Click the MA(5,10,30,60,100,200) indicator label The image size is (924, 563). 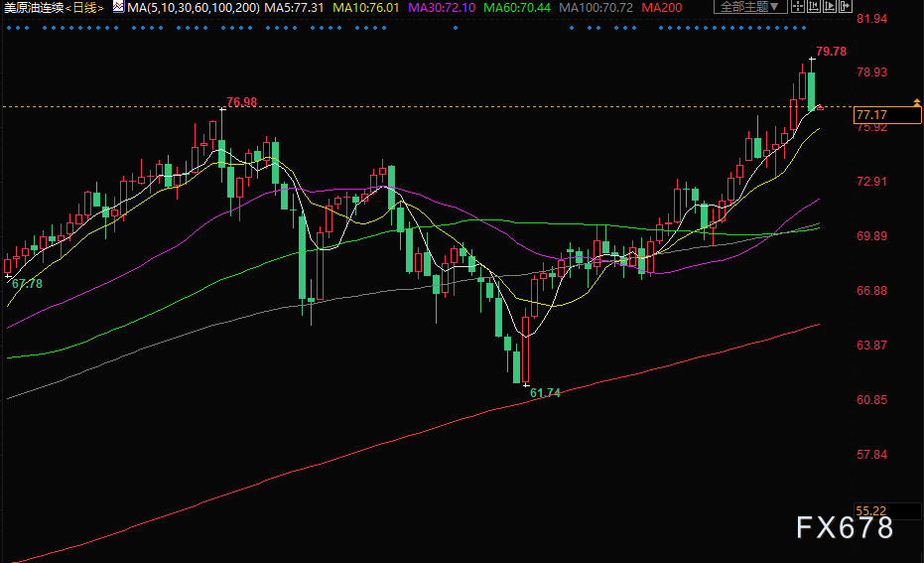[192, 7]
